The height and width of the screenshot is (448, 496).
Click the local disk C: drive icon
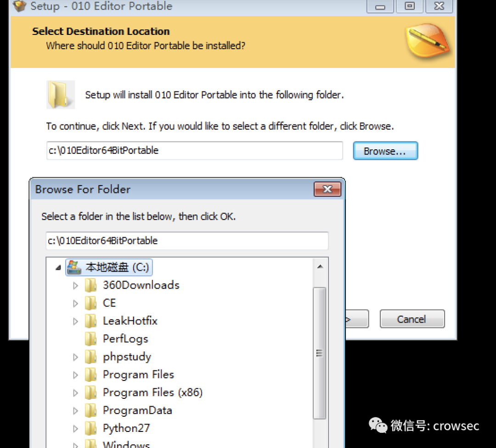[x=74, y=267]
